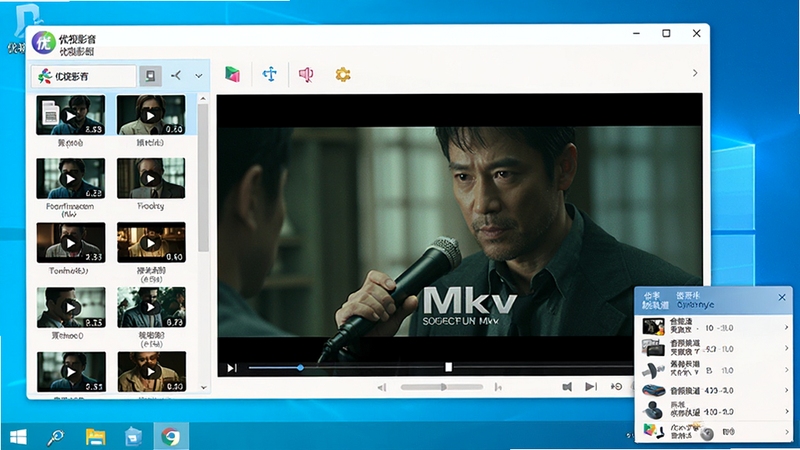Select the blue four-way move arrows tool
This screenshot has height=450, width=800.
point(270,74)
